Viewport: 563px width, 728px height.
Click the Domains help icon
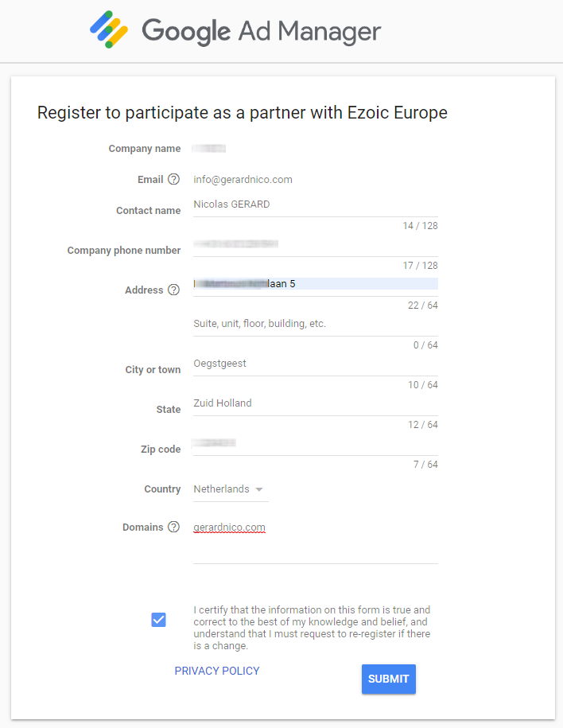(x=173, y=527)
